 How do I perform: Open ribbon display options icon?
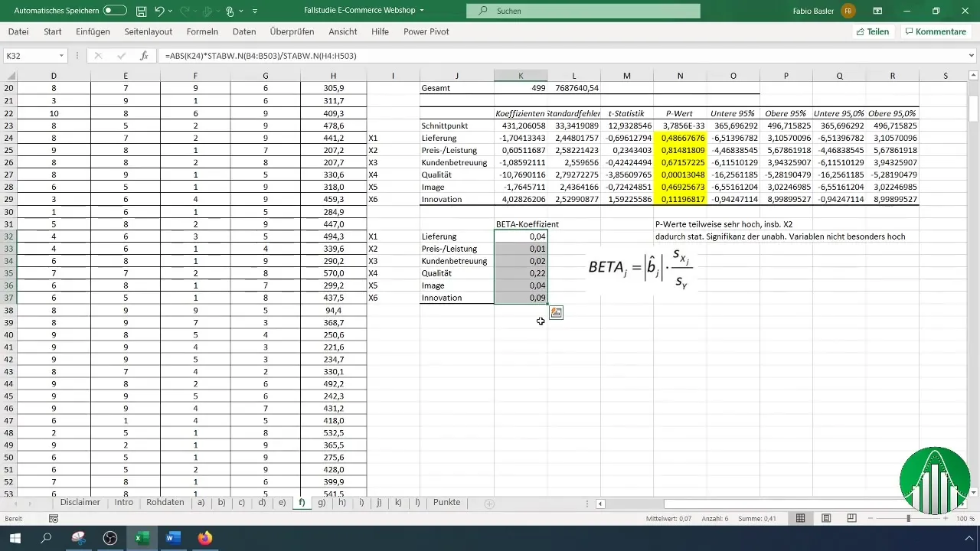tap(877, 11)
